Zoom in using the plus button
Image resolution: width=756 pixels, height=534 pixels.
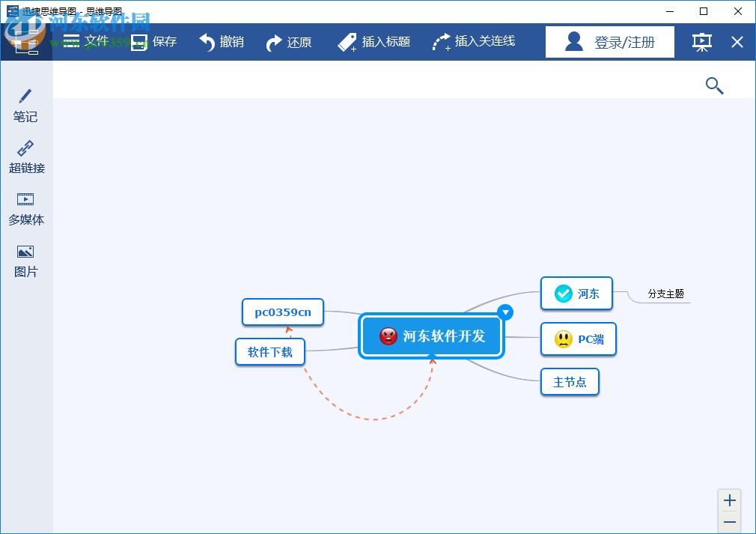tap(729, 500)
